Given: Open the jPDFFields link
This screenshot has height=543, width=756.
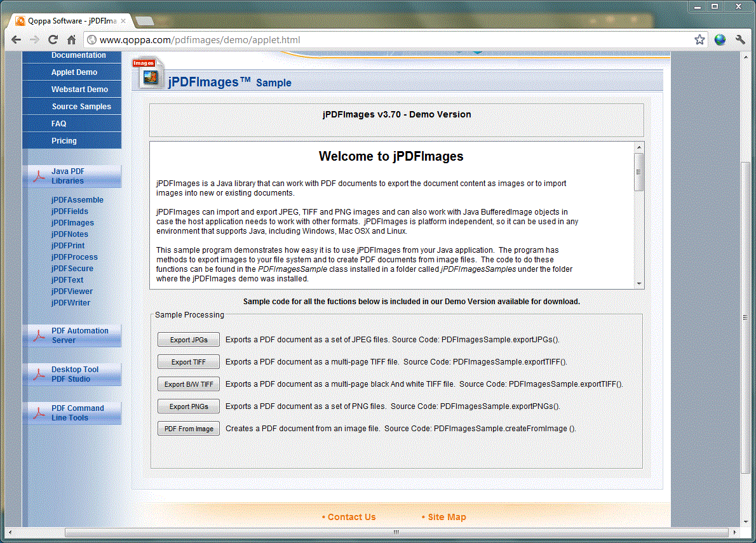Looking at the screenshot, I should pos(70,211).
